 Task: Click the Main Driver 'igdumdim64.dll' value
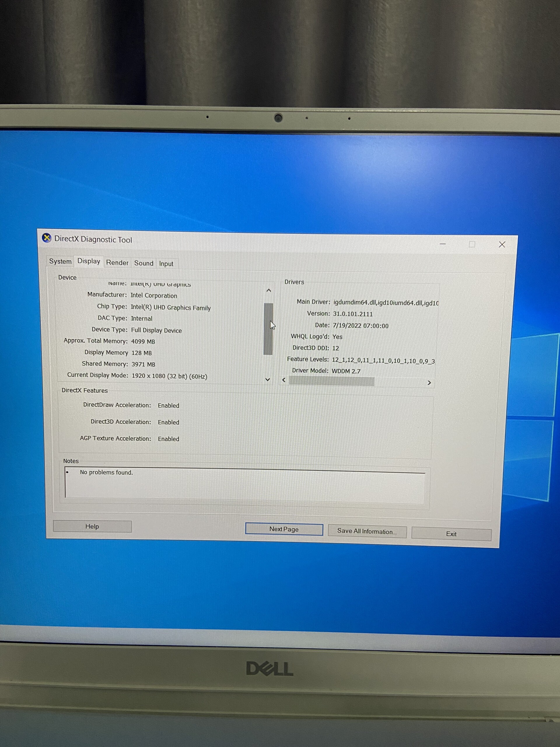point(386,303)
